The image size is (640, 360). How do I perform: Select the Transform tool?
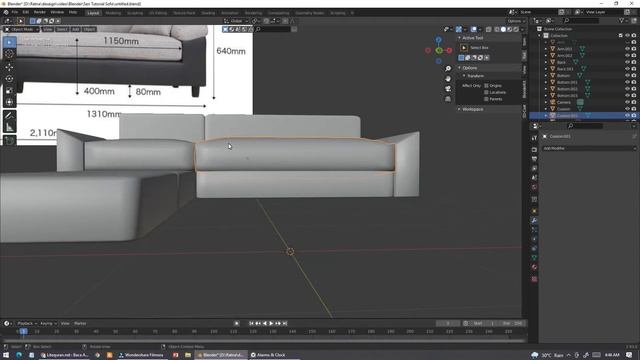[x=9, y=102]
